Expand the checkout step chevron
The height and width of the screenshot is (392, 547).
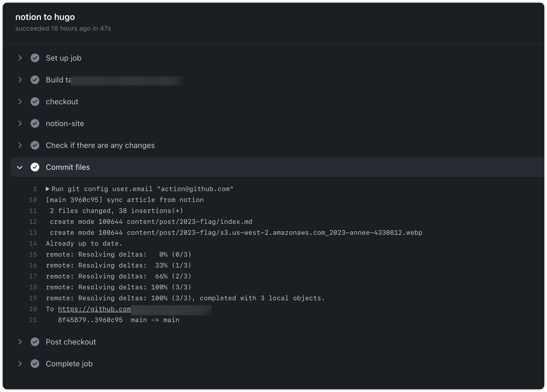(x=20, y=102)
